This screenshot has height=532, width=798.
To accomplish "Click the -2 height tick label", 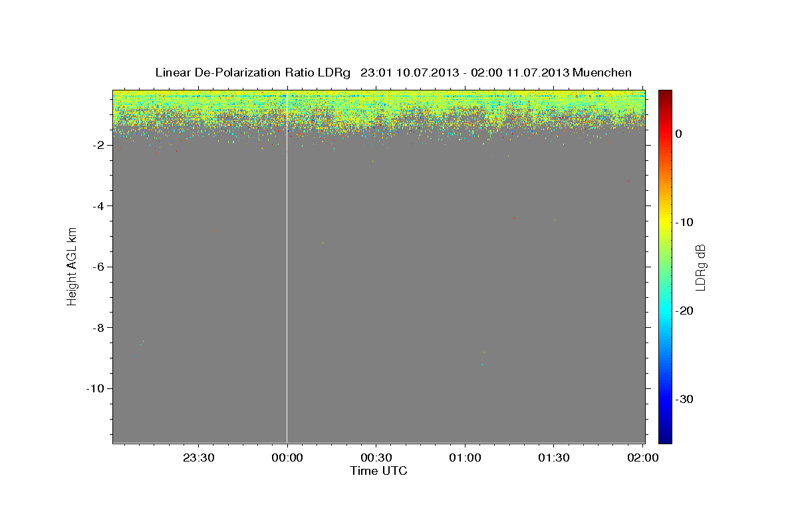I will point(98,145).
